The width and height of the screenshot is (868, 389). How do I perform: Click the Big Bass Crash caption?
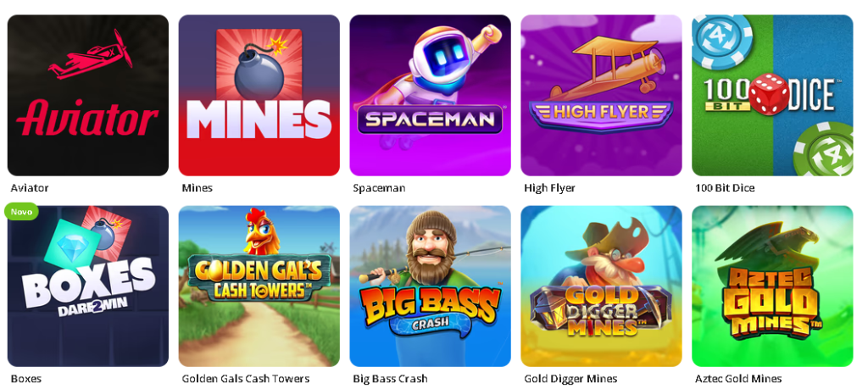click(390, 379)
